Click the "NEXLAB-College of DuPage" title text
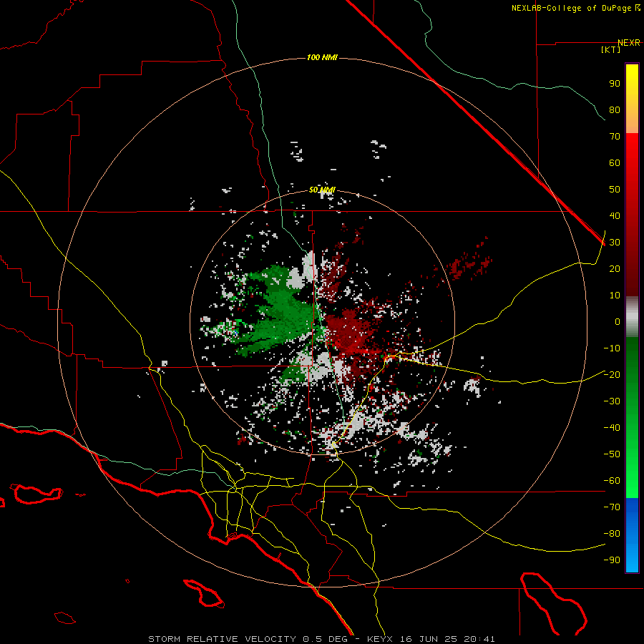This screenshot has height=644, width=644. tap(571, 8)
